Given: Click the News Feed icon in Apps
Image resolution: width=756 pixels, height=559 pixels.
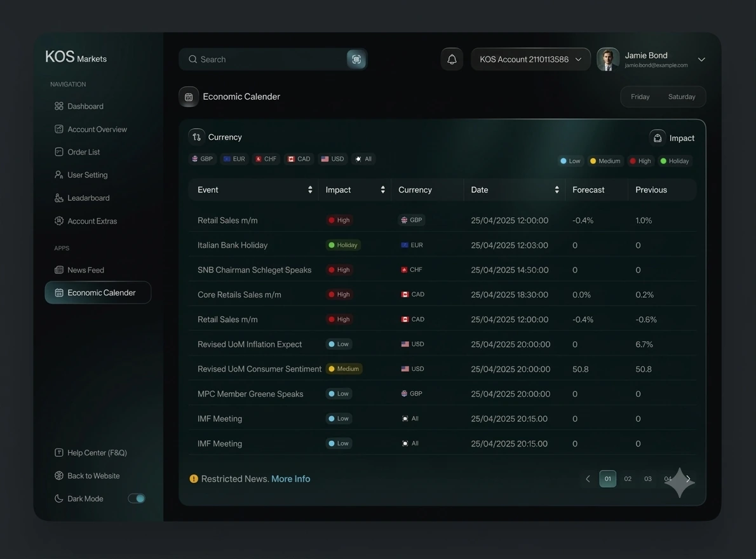Looking at the screenshot, I should 59,270.
